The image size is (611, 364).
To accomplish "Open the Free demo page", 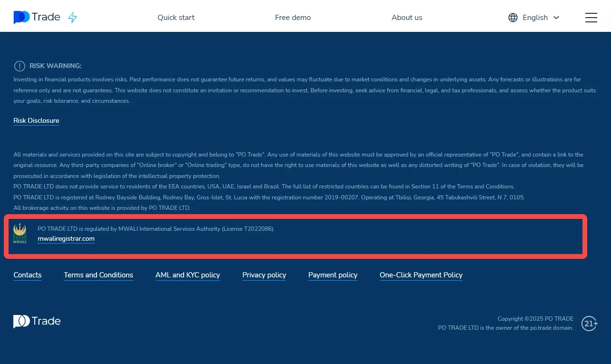I will tap(293, 18).
